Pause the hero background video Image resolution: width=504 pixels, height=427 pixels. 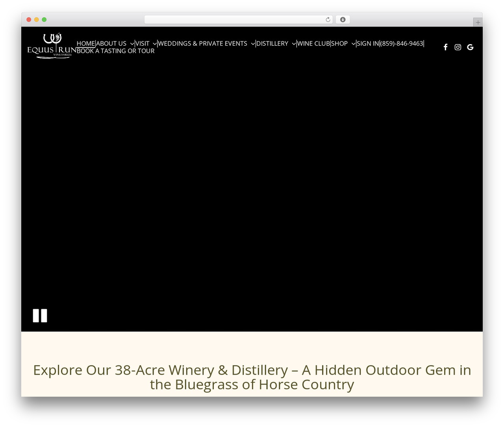[40, 316]
